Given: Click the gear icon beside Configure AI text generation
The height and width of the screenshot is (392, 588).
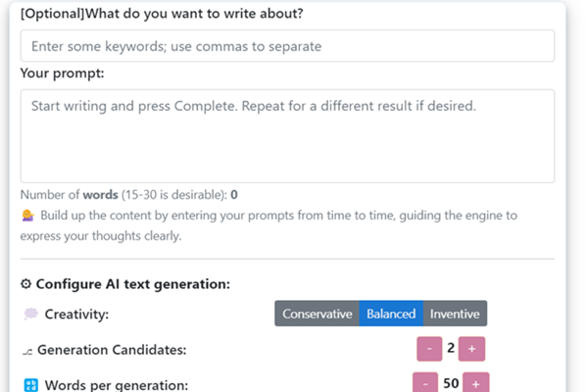Looking at the screenshot, I should click(x=26, y=284).
